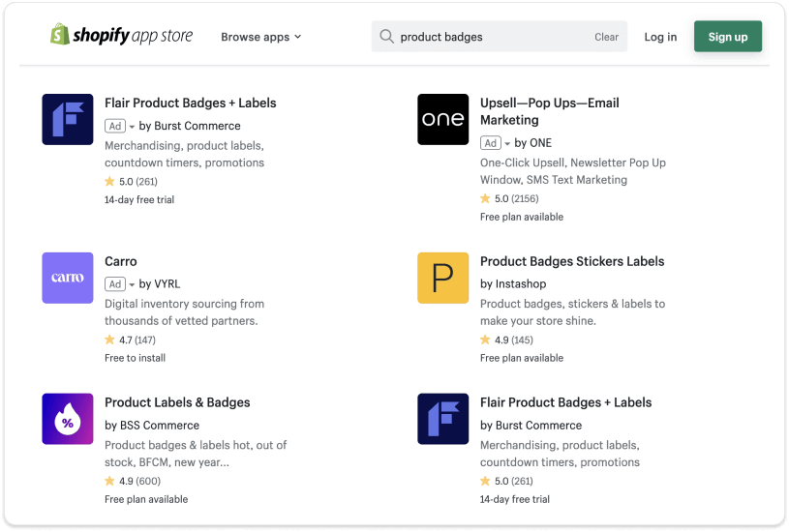This screenshot has width=789, height=532.
Task: Click Free plan available under Product Labels & Badges
Action: (x=146, y=499)
